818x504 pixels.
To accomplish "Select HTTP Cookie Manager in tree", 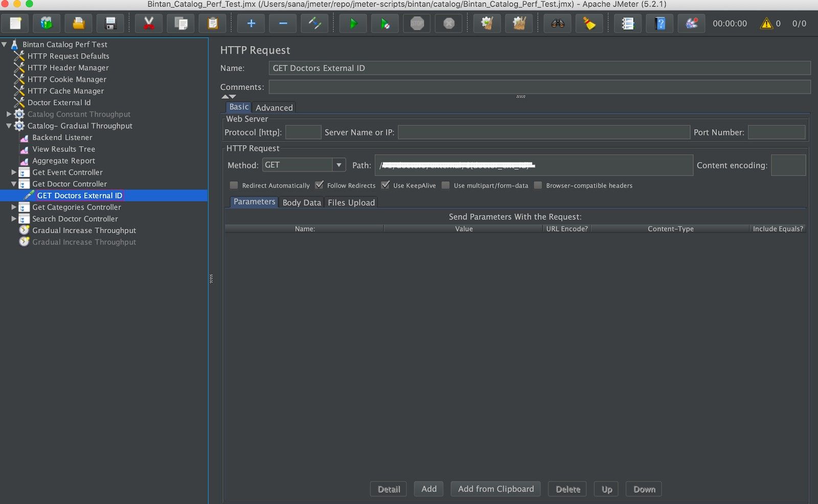I will click(67, 79).
